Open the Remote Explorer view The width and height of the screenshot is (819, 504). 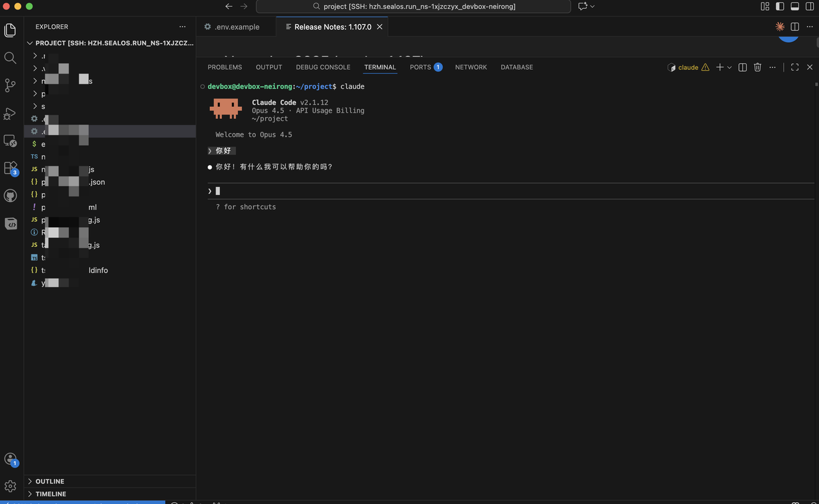tap(10, 141)
